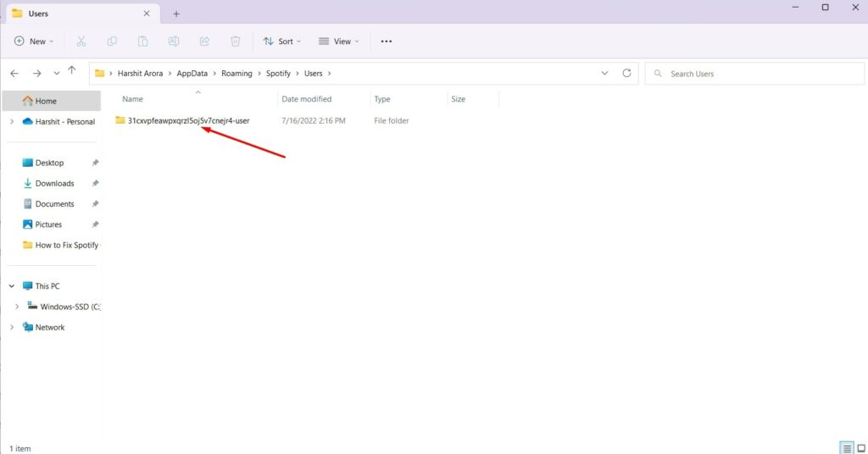Expand the This PC tree node
The height and width of the screenshot is (454, 868).
pos(12,286)
